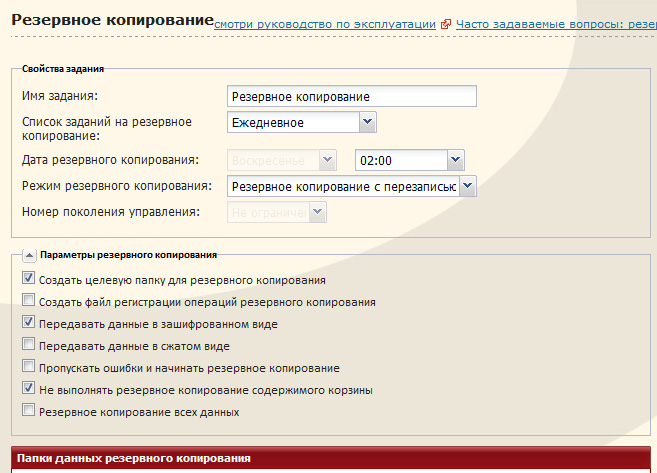Screen dimensions: 657x473
Task: Click the 'Папки данных резервного копирования' header
Action: point(133,458)
